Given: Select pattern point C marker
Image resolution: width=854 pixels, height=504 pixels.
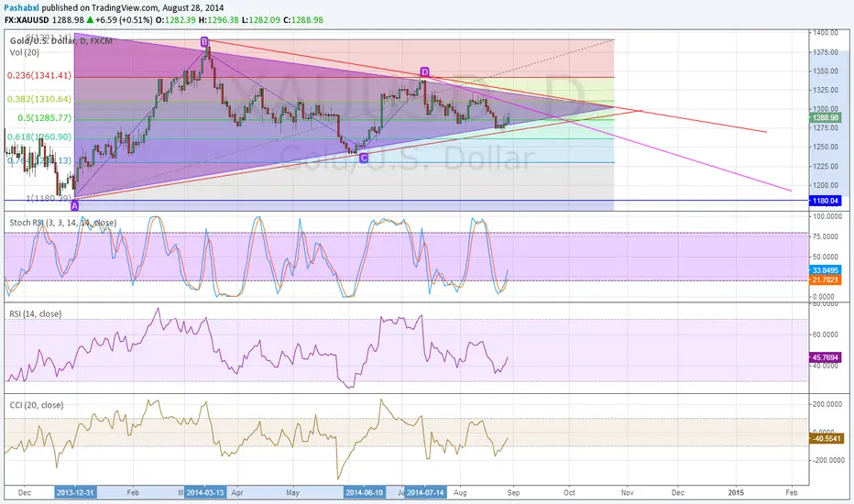Looking at the screenshot, I should (x=364, y=158).
